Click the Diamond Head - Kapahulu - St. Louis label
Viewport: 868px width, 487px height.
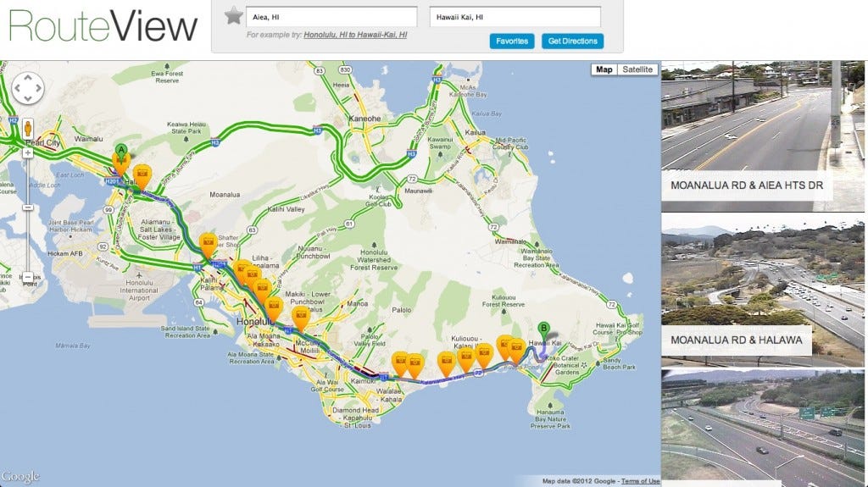(x=355, y=418)
